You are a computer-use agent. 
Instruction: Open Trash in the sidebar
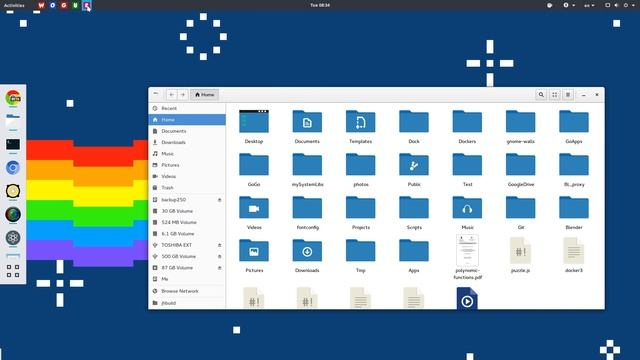click(187, 188)
